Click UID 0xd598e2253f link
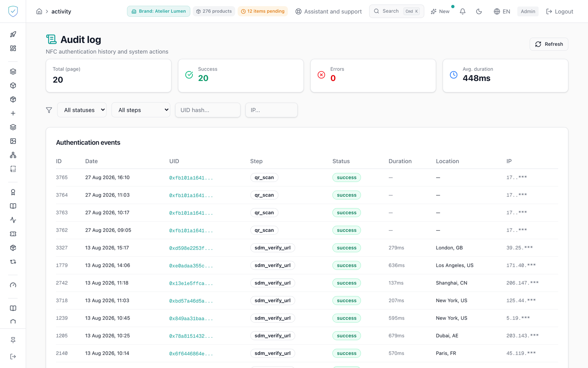 [191, 248]
